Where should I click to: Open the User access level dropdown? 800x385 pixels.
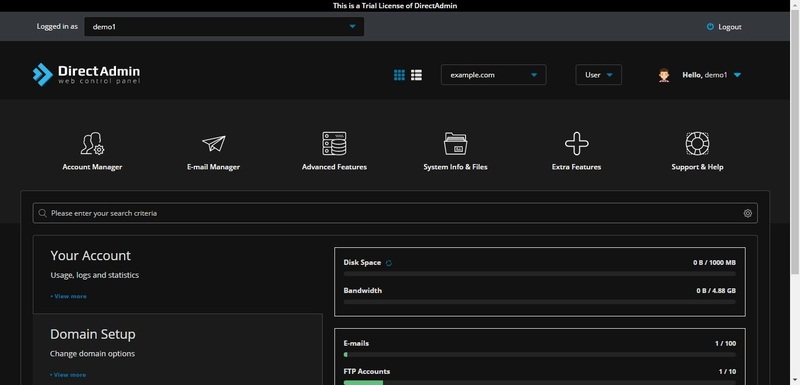598,75
